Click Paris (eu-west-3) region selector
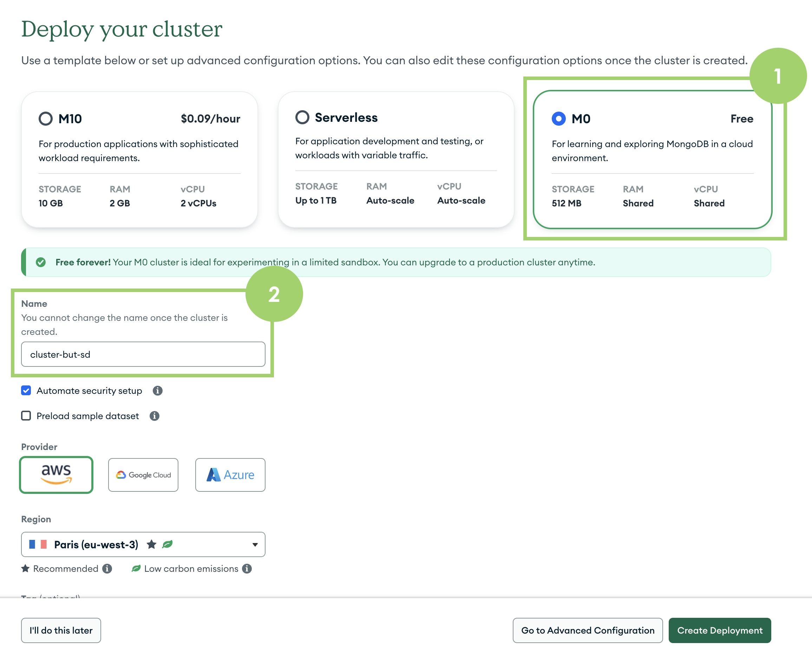This screenshot has width=812, height=655. pyautogui.click(x=143, y=544)
